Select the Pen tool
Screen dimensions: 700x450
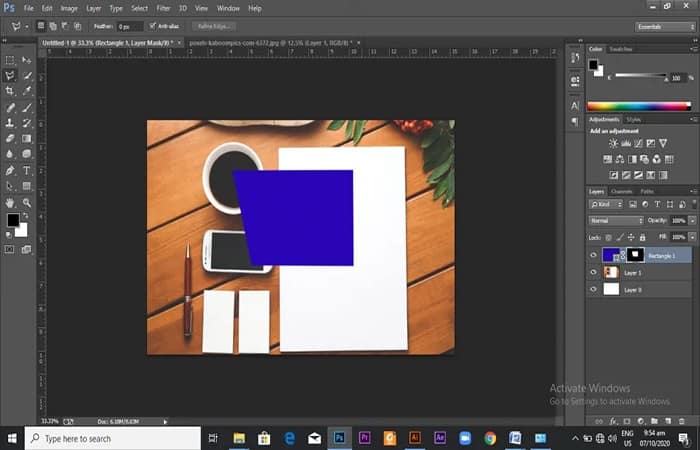pos(10,171)
